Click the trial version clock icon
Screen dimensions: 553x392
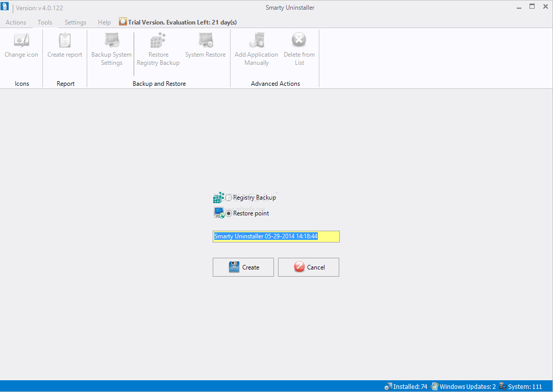coord(123,22)
